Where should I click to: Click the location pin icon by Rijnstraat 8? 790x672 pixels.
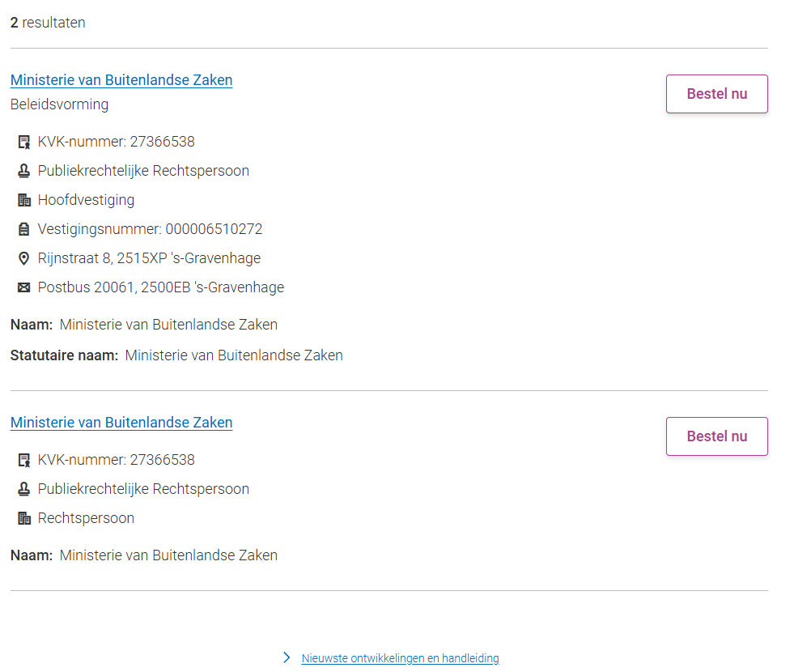(24, 259)
